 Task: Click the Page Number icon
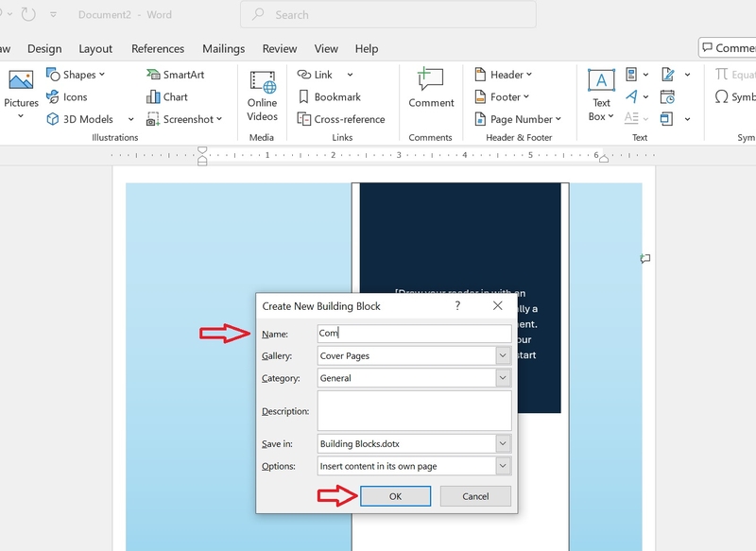click(480, 119)
